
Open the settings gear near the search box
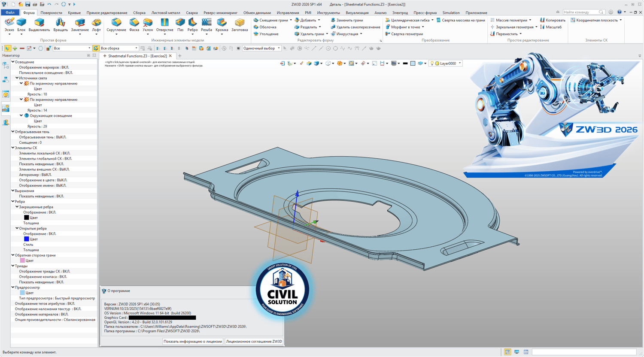[x=611, y=12]
